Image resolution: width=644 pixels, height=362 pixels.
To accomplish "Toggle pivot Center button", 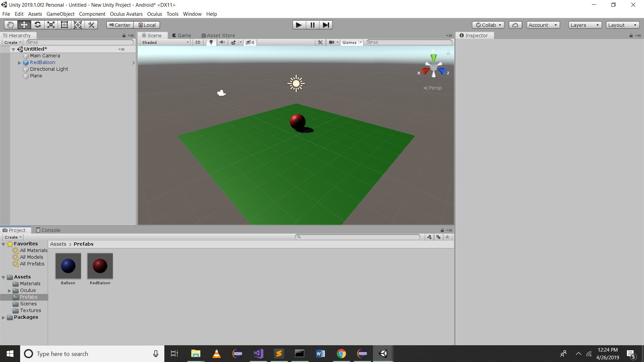I will (120, 25).
